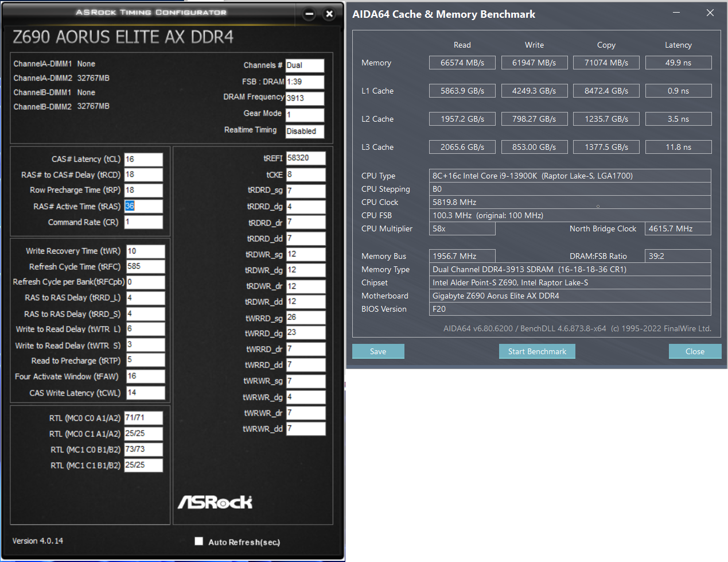This screenshot has width=728, height=562.
Task: Select the Refresh Cycle per Bank field
Action: coord(146,282)
